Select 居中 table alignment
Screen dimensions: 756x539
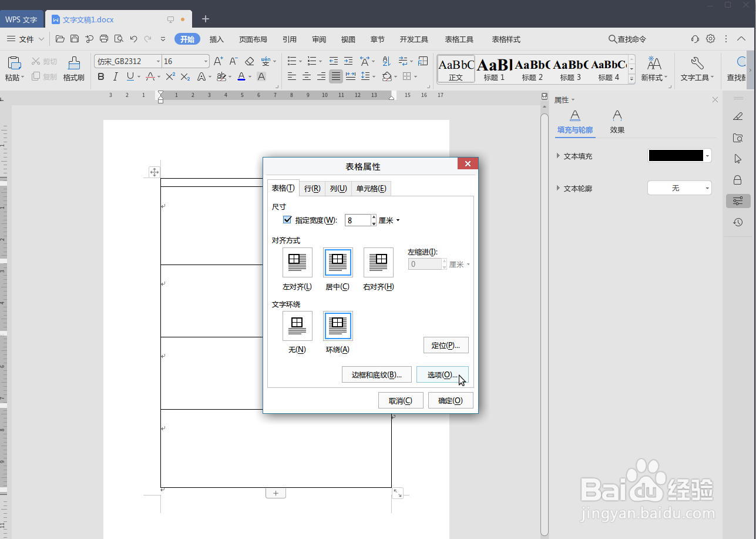[x=338, y=262]
